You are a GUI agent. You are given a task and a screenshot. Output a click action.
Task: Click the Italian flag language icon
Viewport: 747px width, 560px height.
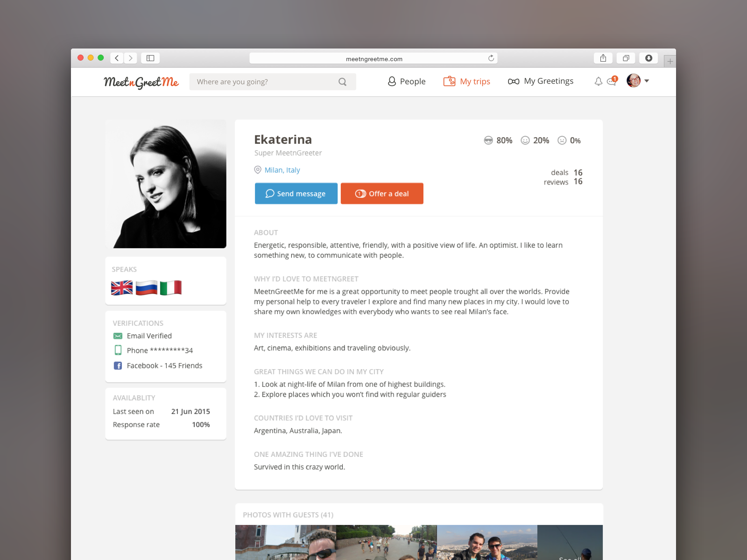coord(171,288)
